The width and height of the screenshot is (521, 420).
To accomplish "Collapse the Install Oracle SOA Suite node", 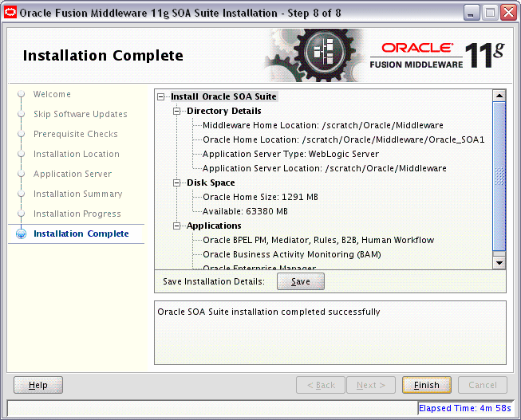I will (x=161, y=96).
